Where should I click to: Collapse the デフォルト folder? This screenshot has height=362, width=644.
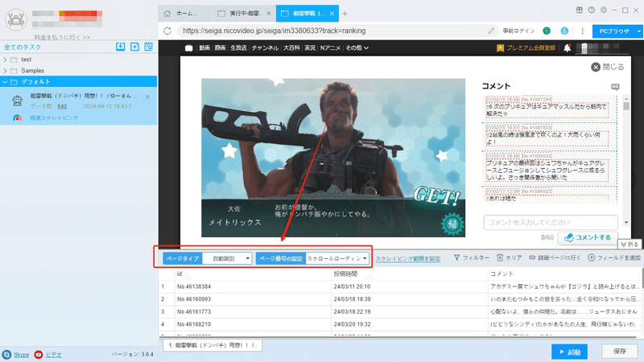tap(5, 82)
